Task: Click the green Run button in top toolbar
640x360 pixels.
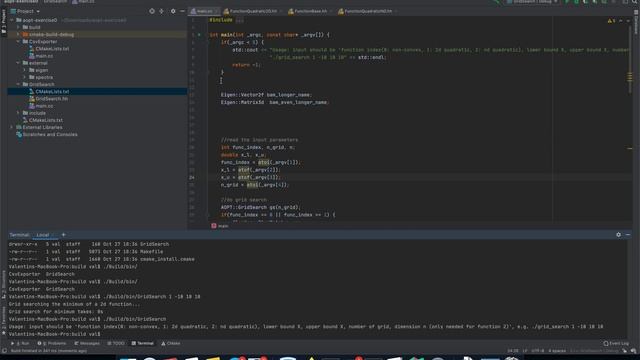Action: click(x=567, y=2)
